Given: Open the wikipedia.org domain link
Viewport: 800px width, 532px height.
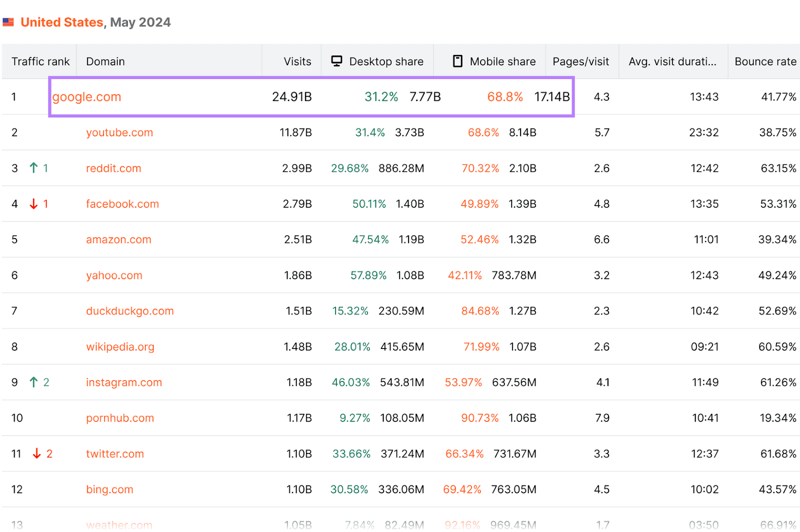Looking at the screenshot, I should pyautogui.click(x=120, y=346).
